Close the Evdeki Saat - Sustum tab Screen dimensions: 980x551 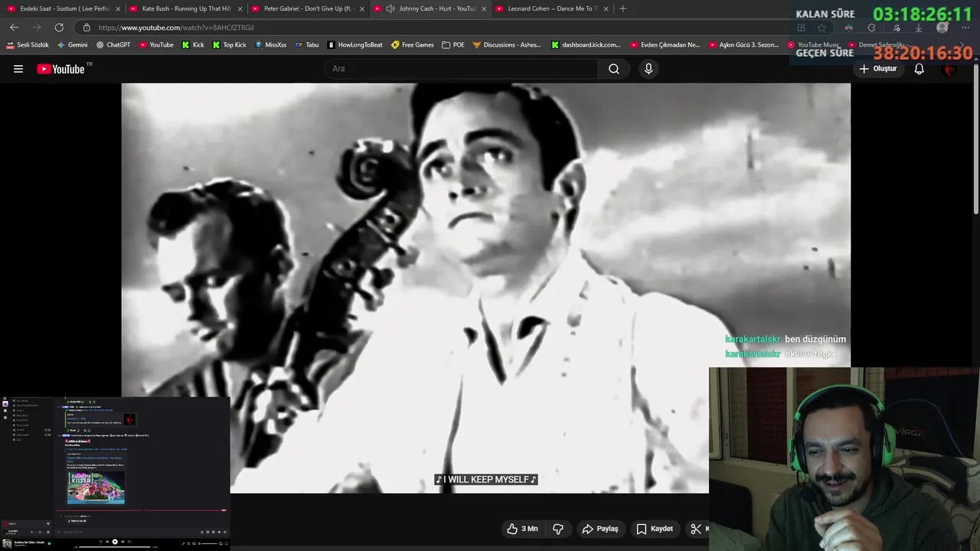(118, 9)
